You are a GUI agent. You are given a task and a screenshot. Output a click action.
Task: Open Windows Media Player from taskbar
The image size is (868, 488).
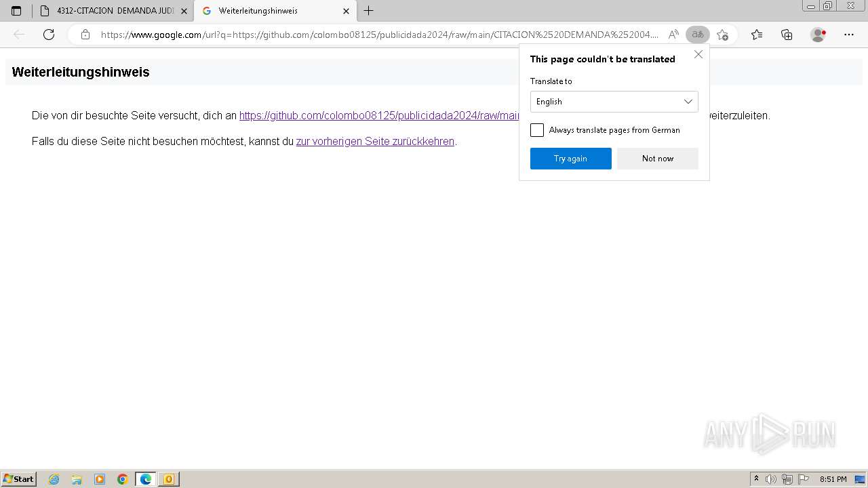100,479
